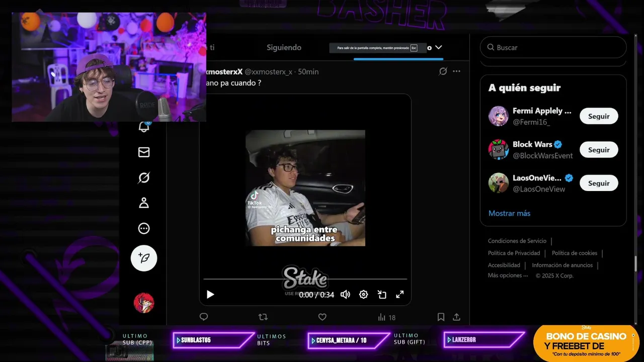Open LaosOneView profile avatar
This screenshot has width=644, height=362.
498,183
